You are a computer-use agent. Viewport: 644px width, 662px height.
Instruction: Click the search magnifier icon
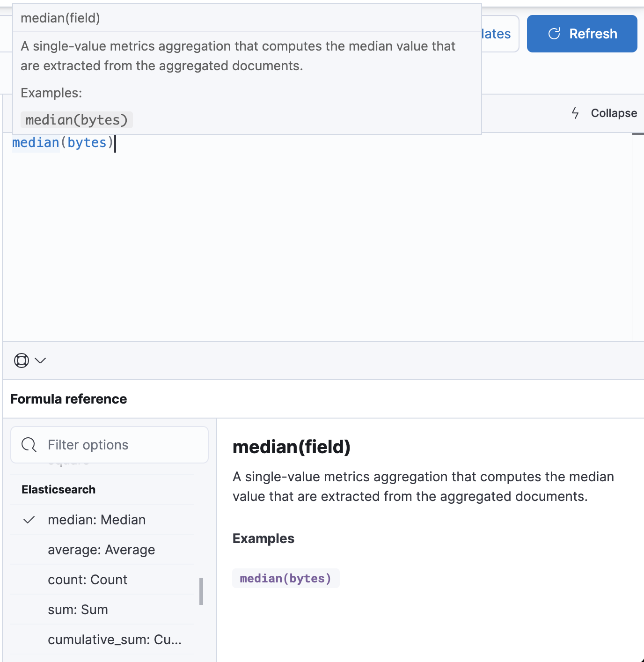coord(29,445)
